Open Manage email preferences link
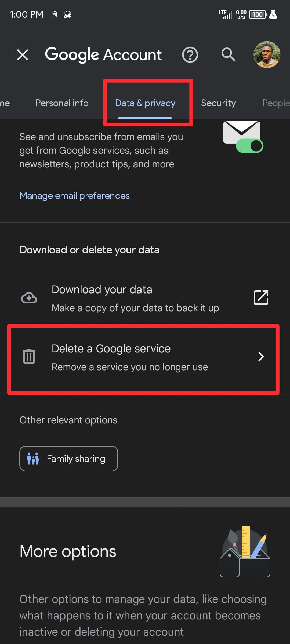Screen dimensions: 290x644 (x=75, y=196)
